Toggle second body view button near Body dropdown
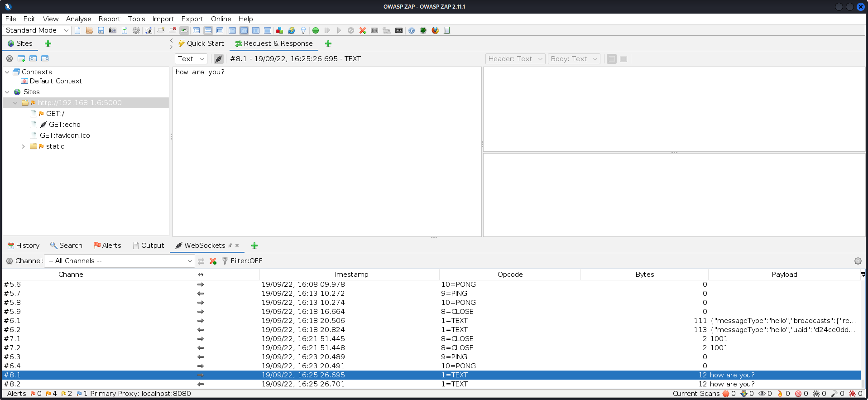Image resolution: width=868 pixels, height=400 pixels. click(623, 59)
